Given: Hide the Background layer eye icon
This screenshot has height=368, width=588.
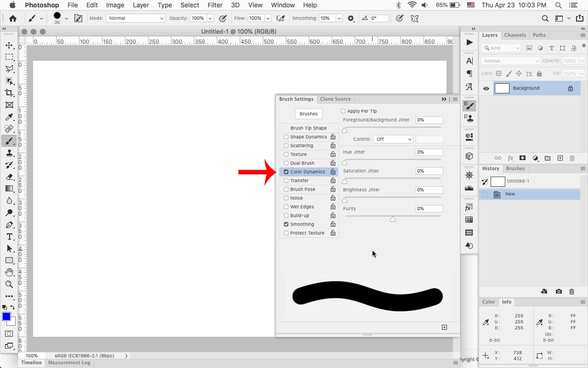Looking at the screenshot, I should pos(486,88).
